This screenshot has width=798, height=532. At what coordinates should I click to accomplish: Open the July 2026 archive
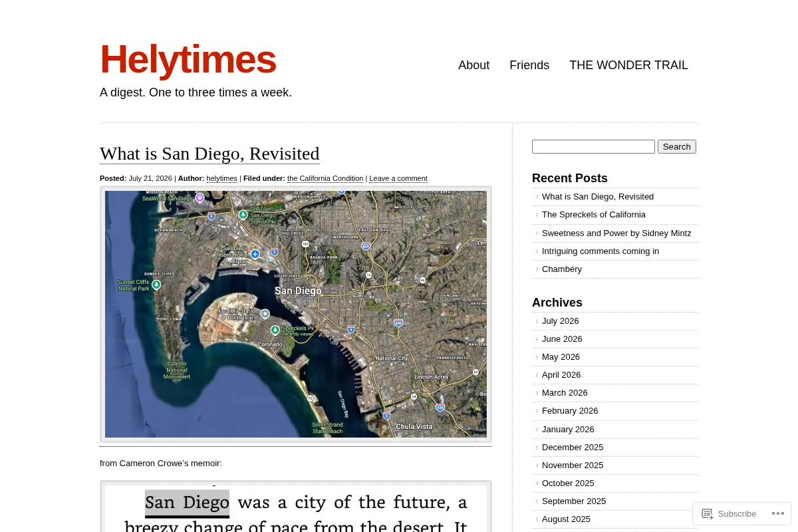[x=561, y=321]
